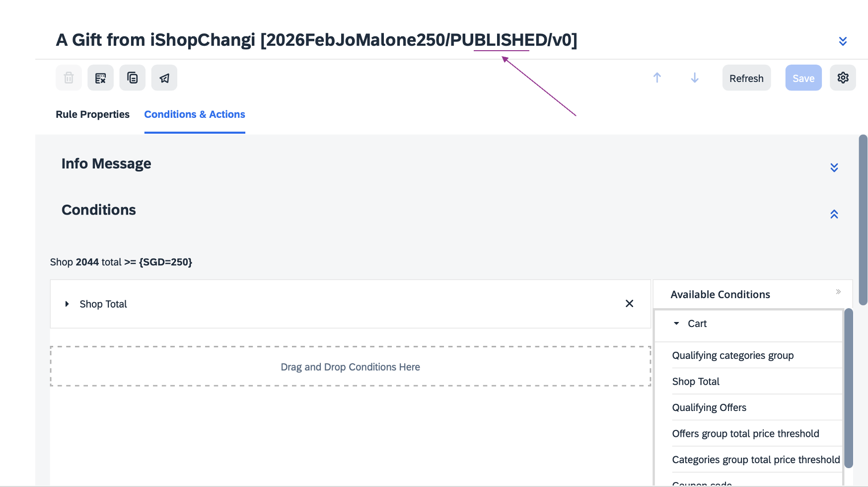Collapse the Conditions section
The height and width of the screenshot is (487, 868).
834,214
